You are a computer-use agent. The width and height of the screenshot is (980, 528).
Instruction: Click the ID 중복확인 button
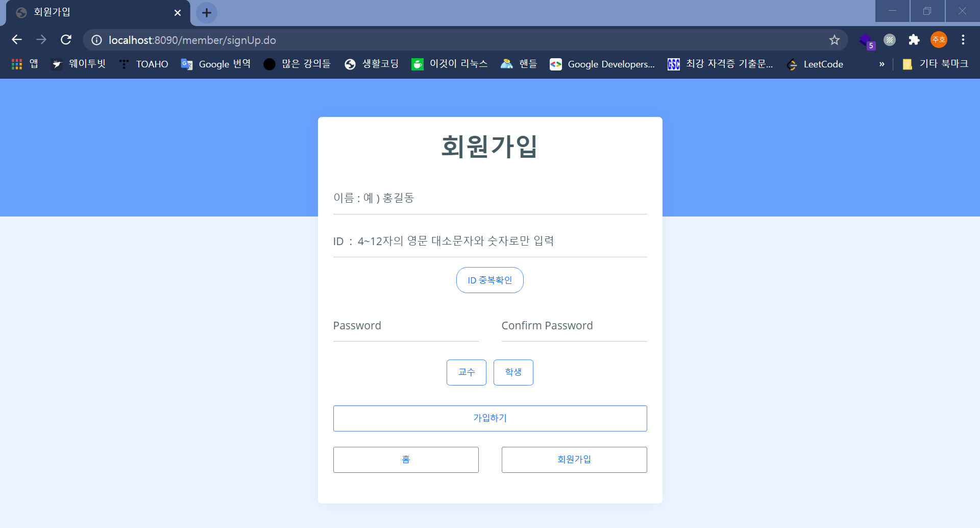[490, 280]
